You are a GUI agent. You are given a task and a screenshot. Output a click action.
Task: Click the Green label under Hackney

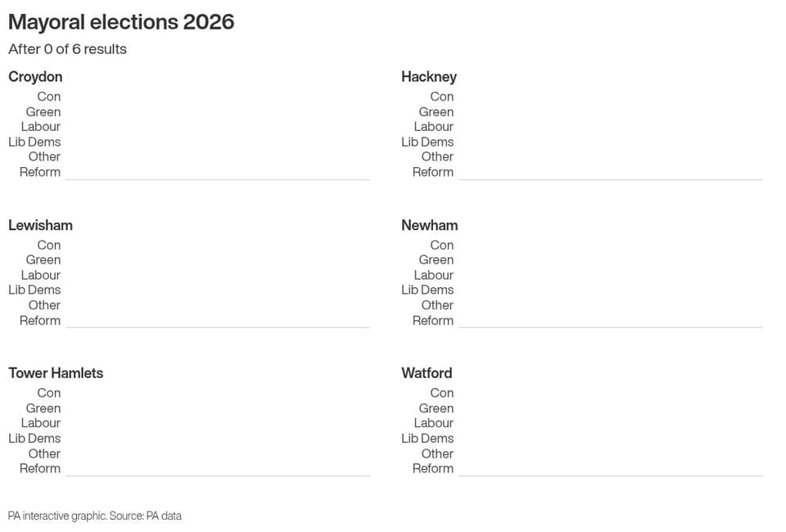[x=436, y=111]
